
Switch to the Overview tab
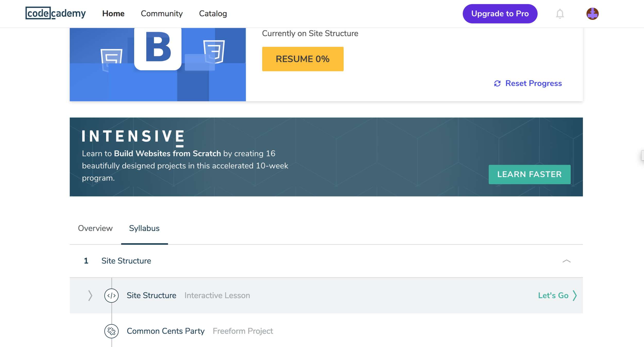[x=95, y=228]
